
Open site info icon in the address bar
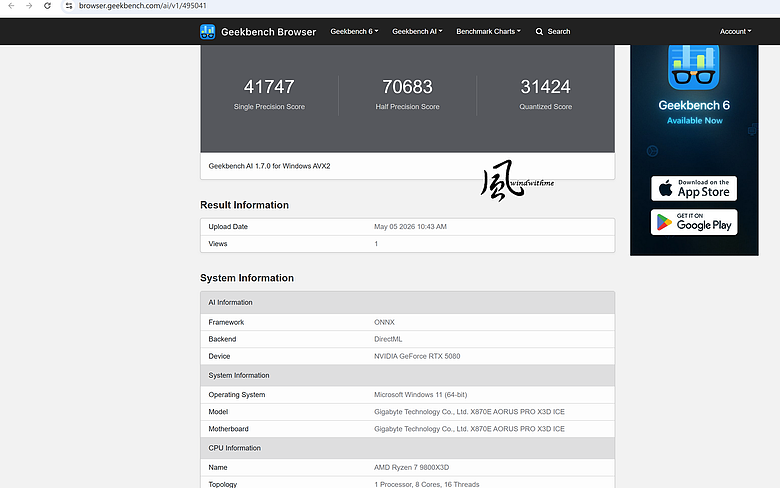pyautogui.click(x=69, y=6)
